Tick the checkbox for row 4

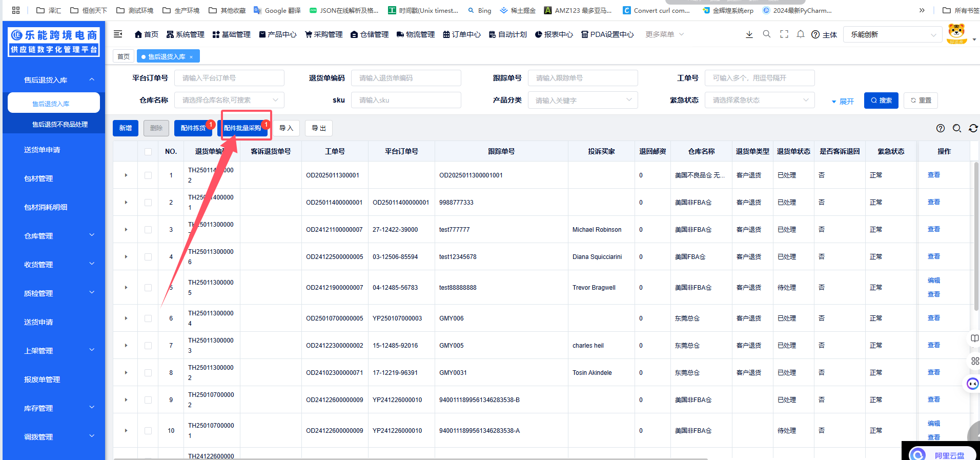148,257
